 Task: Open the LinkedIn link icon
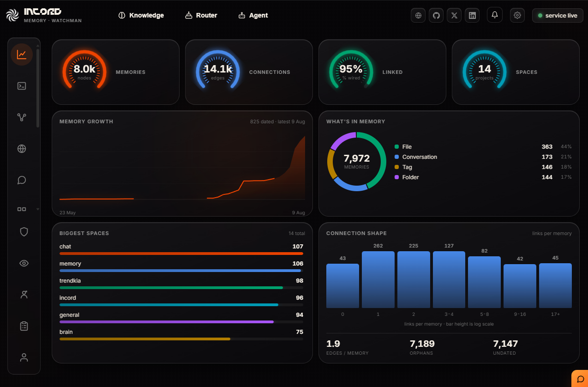(x=472, y=15)
